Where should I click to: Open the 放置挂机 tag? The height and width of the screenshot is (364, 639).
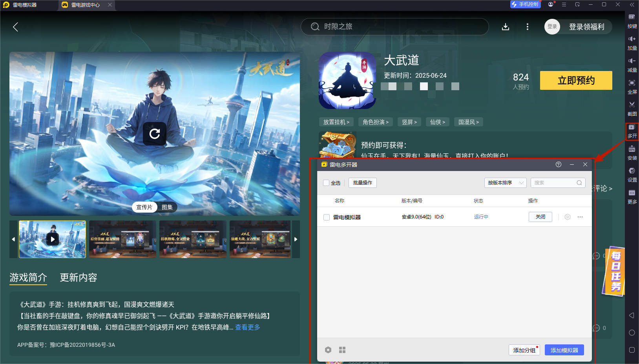click(x=336, y=122)
